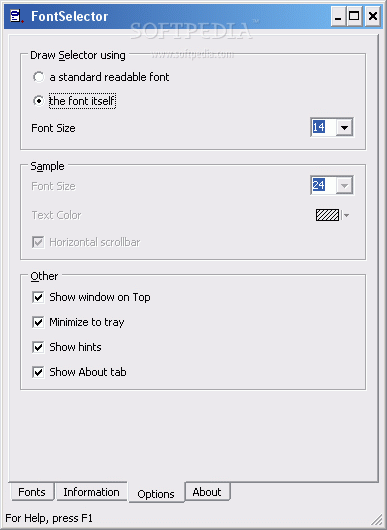Viewport: 387px width, 530px height.
Task: Open the selector Font Size dropdown arrow
Action: (344, 127)
